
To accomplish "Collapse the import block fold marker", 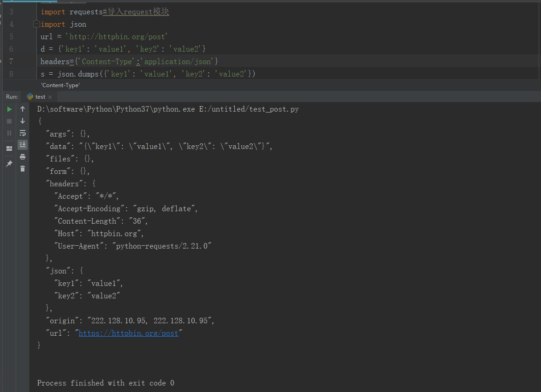I will coord(36,24).
